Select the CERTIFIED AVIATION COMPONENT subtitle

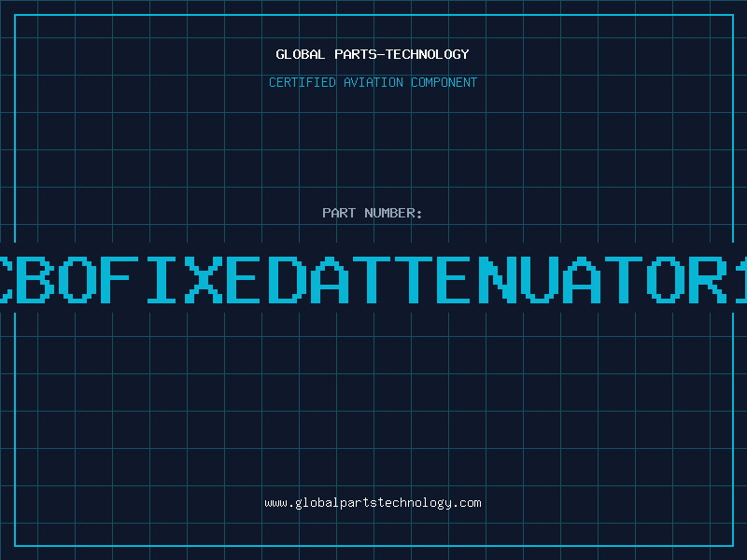(373, 82)
